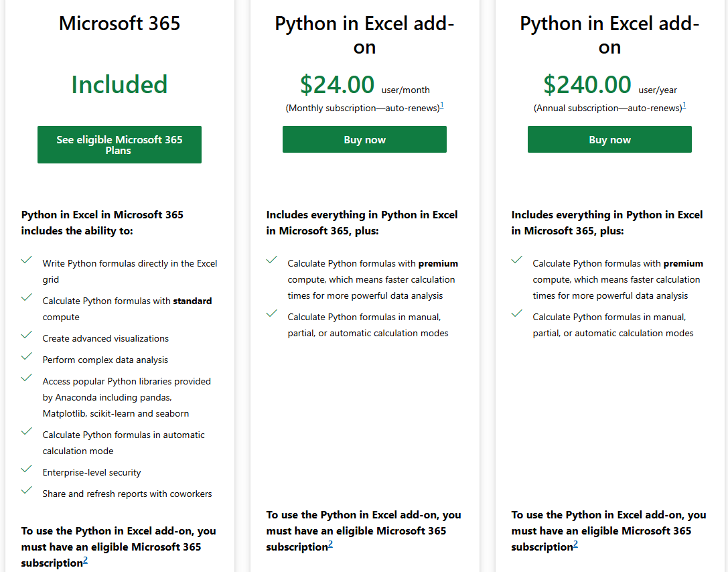
Task: Click checkmark beside Enterprise-level security
Action: 27,469
